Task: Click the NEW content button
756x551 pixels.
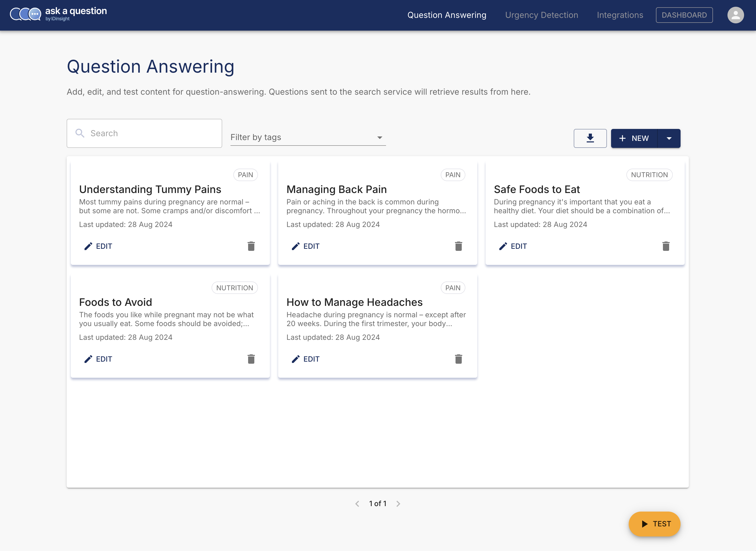Action: pyautogui.click(x=634, y=138)
